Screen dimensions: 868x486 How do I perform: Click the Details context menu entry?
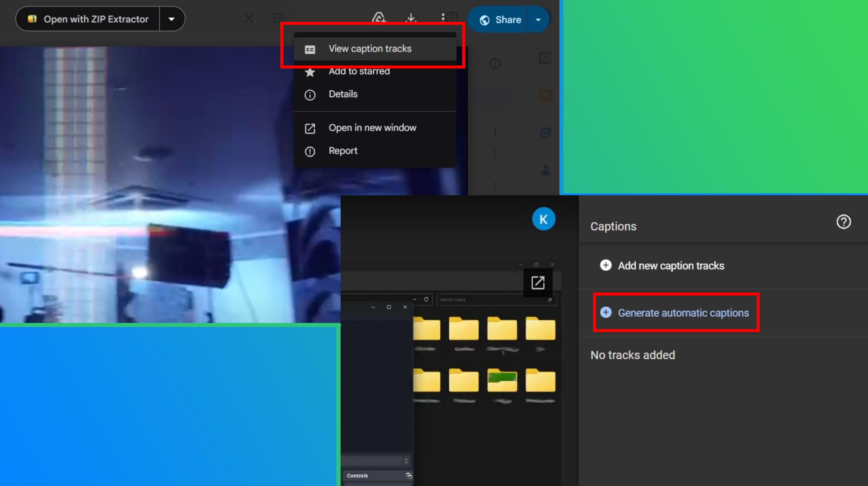point(342,94)
